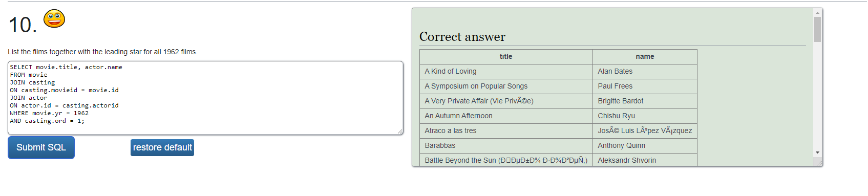Click the results panel scroll up arrow
This screenshot has width=868, height=196.
tap(817, 12)
